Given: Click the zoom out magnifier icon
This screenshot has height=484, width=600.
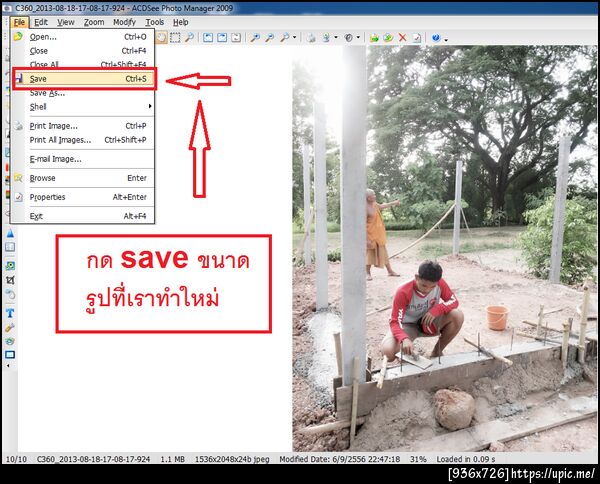Looking at the screenshot, I should [x=270, y=37].
